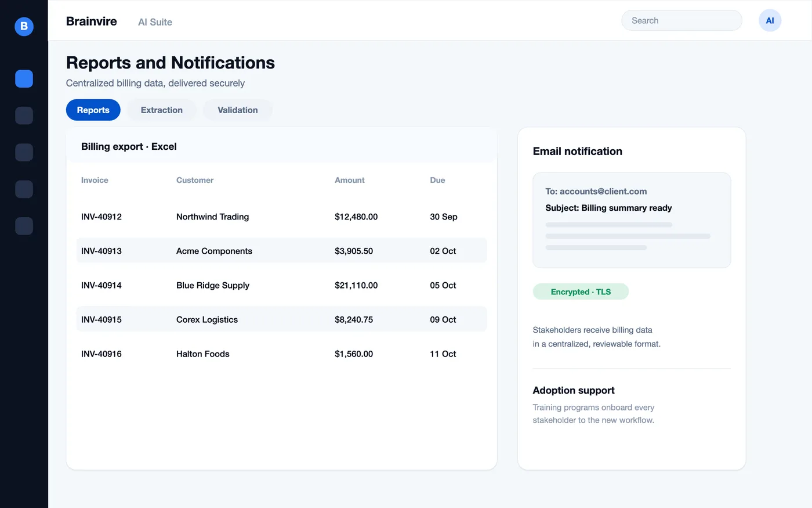
Task: Click customer Halton Foods
Action: pos(203,354)
